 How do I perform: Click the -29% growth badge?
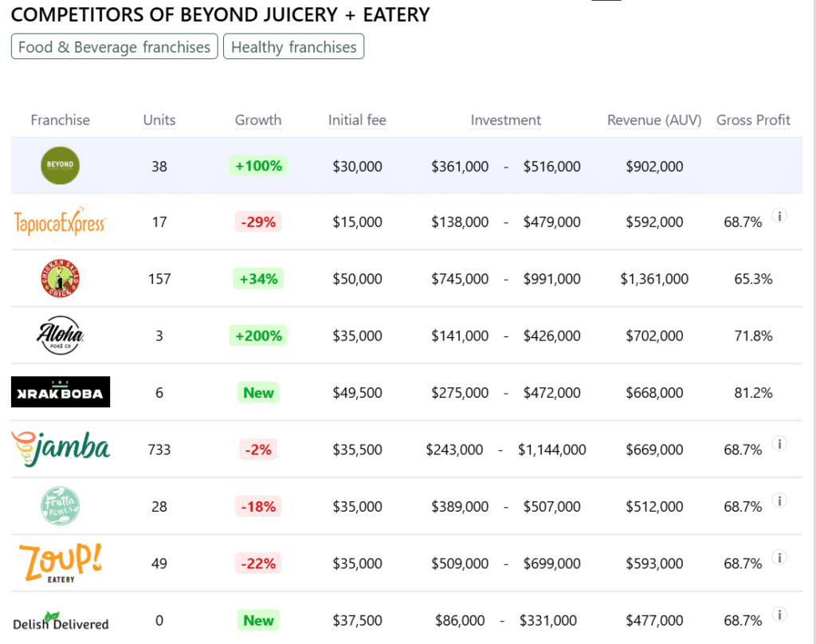click(x=258, y=222)
